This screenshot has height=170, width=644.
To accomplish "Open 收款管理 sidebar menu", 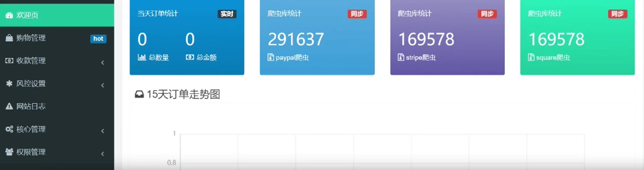I will (x=57, y=61).
